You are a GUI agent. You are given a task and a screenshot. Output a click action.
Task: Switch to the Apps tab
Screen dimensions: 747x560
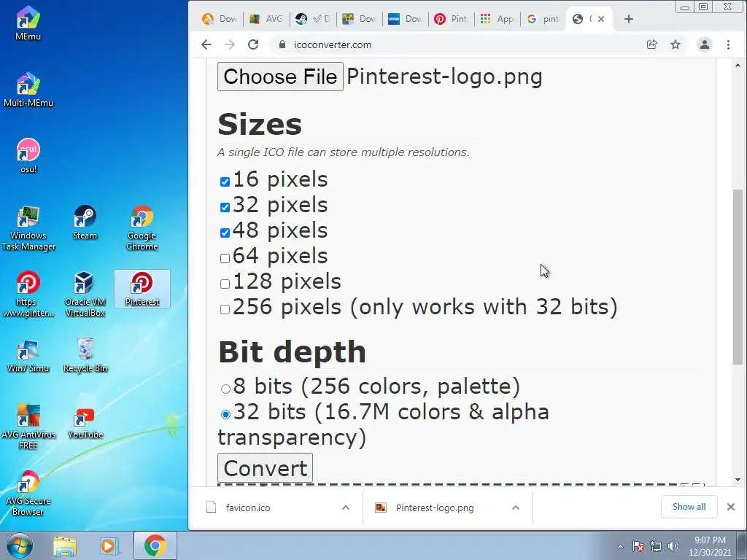[497, 19]
